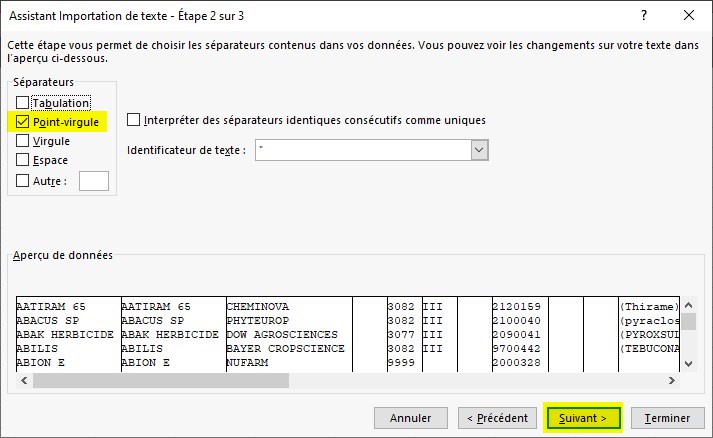
Task: Enable the Virgule separator checkbox
Action: pyautogui.click(x=23, y=141)
